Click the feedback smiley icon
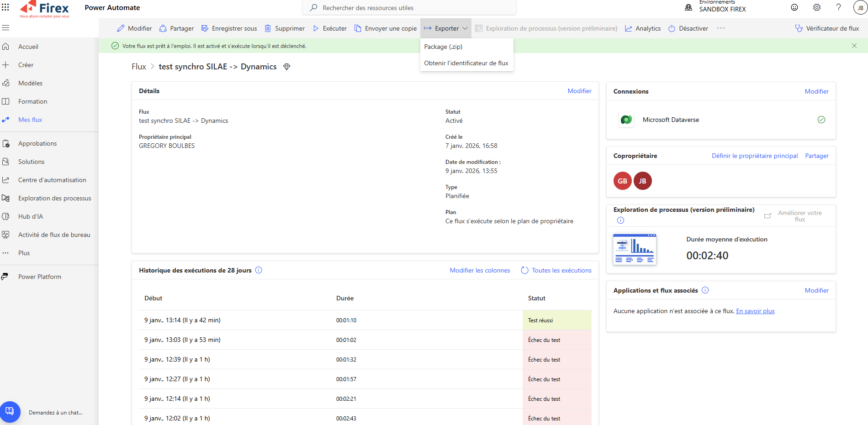 [x=794, y=7]
